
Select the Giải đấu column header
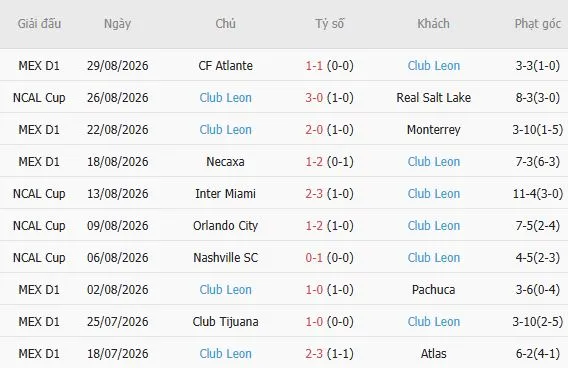[39, 24]
